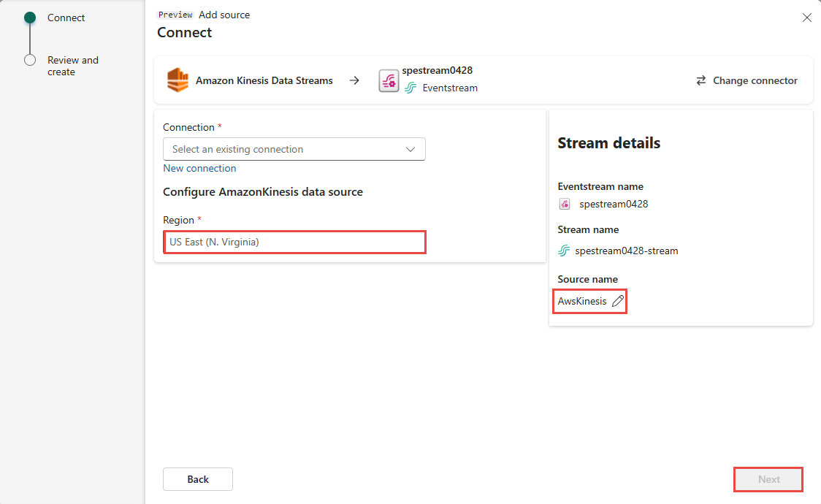Click inside the Region input field

click(x=294, y=242)
